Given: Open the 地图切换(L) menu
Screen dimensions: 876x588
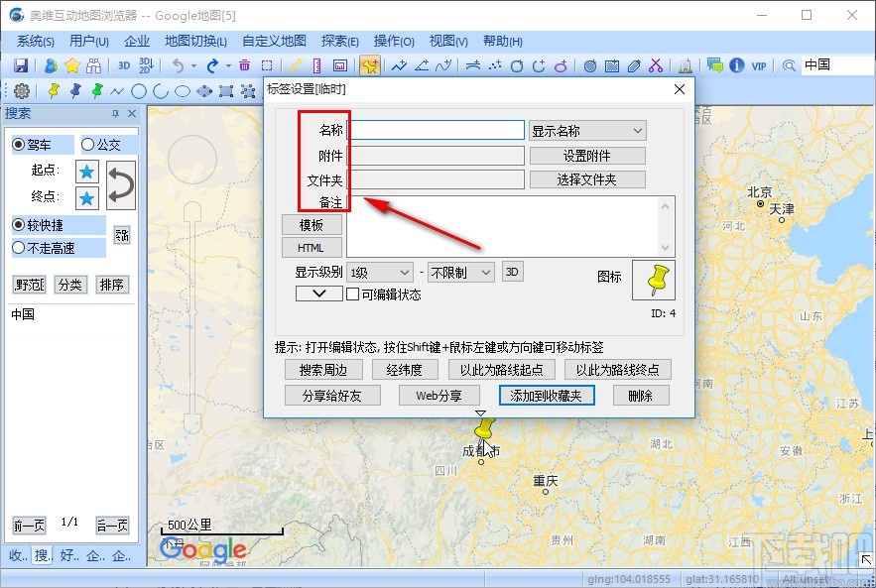Looking at the screenshot, I should (x=195, y=41).
